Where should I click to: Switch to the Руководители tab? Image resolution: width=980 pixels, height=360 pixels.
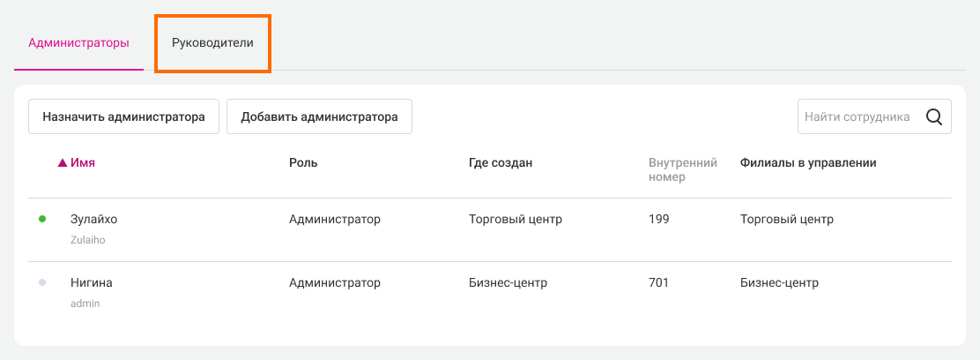pos(212,42)
